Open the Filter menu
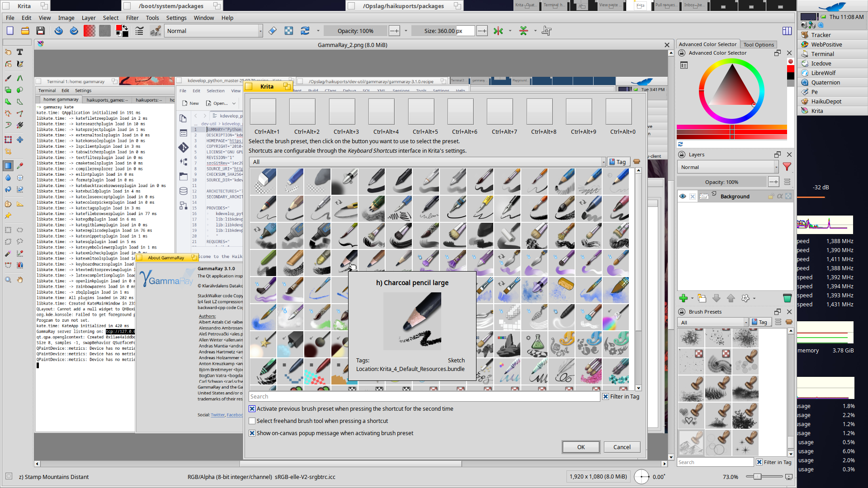Image resolution: width=868 pixels, height=488 pixels. point(132,18)
